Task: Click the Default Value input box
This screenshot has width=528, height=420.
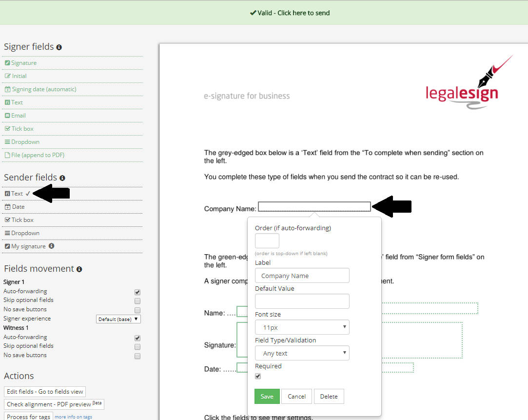Action: [x=302, y=301]
